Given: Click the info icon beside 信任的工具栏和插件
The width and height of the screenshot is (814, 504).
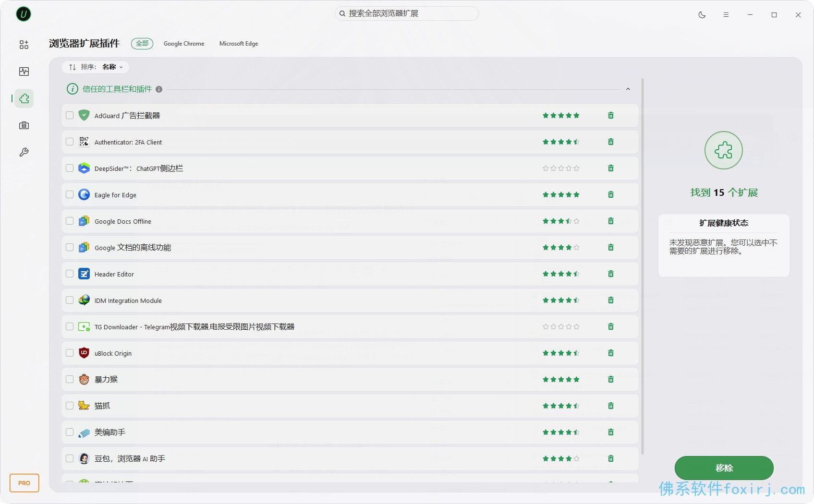Looking at the screenshot, I should click(159, 89).
